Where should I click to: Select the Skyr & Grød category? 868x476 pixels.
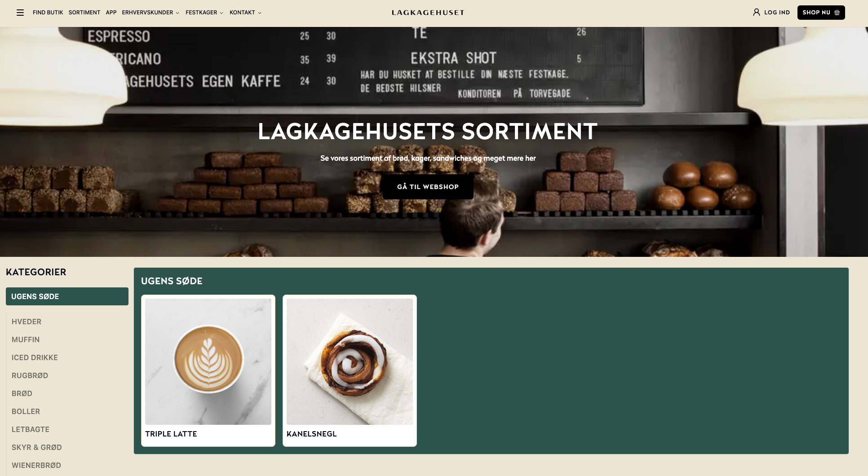click(37, 447)
